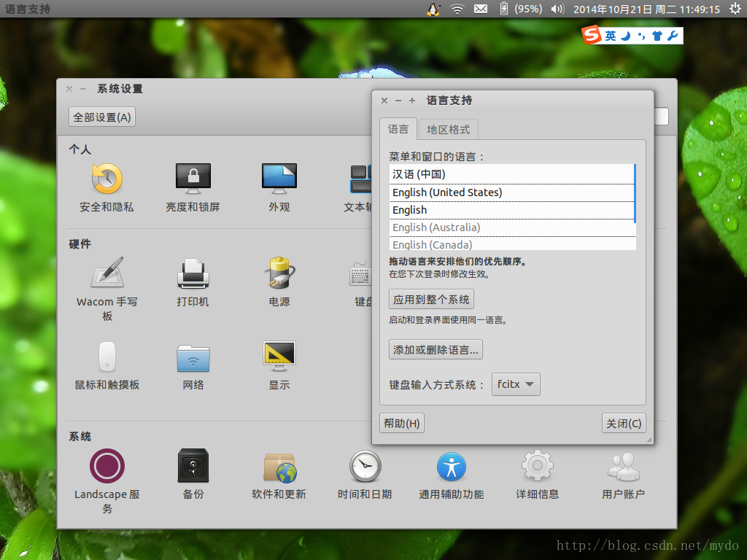Click the 关闭(C) button
The height and width of the screenshot is (560, 747).
coord(624,424)
